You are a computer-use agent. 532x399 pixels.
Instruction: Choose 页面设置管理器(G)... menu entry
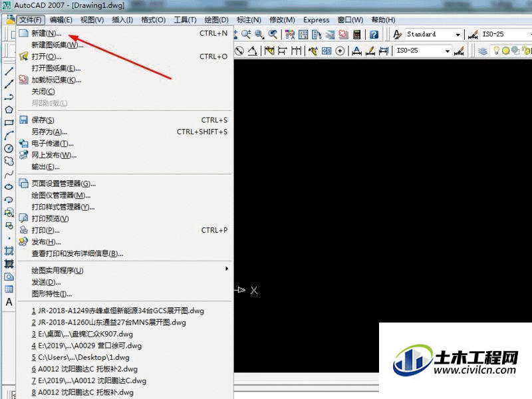click(x=125, y=184)
